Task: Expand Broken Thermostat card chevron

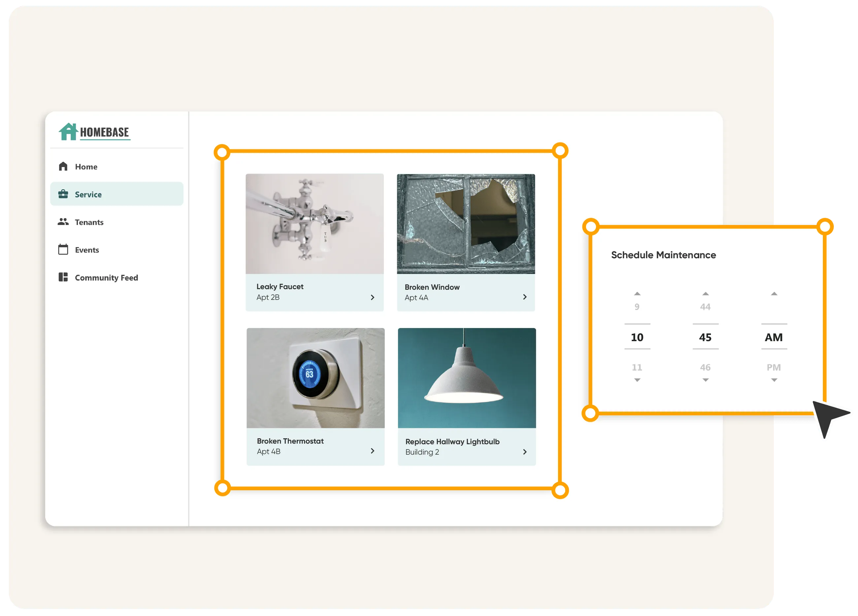Action: tap(372, 451)
